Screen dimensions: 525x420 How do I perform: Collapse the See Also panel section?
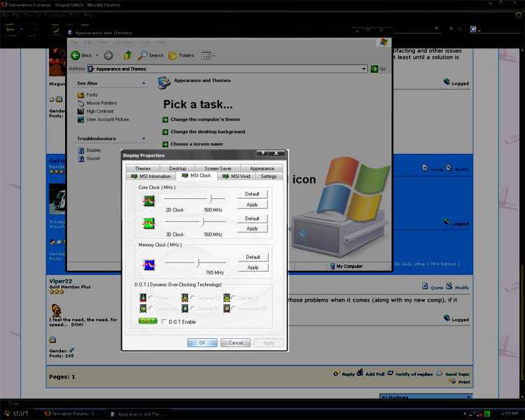tap(144, 83)
